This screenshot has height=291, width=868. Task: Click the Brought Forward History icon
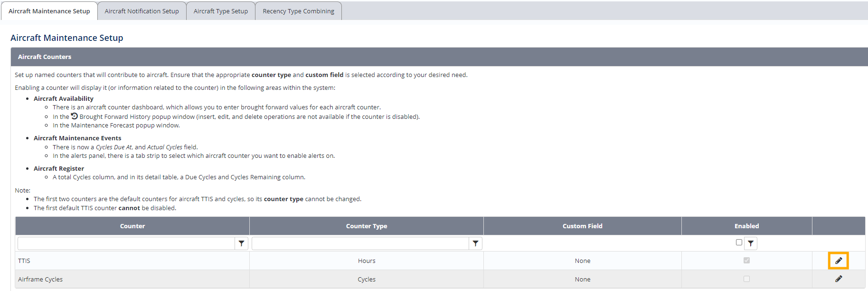tap(75, 116)
